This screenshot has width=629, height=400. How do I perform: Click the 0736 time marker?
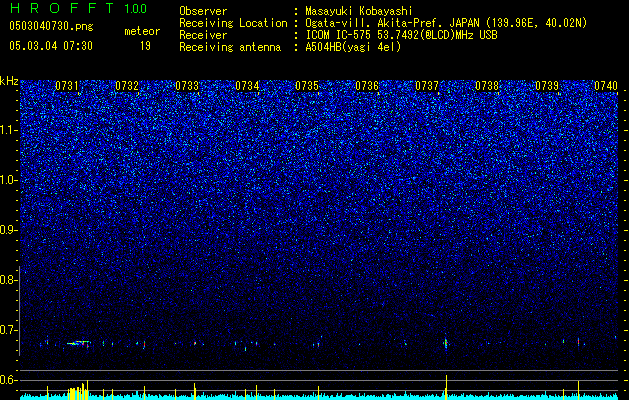(367, 86)
